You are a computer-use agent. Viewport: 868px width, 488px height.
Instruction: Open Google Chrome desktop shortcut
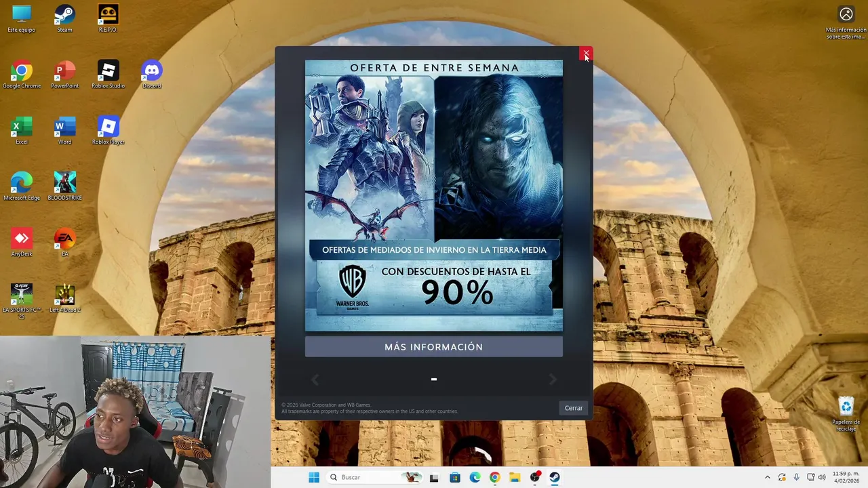(21, 75)
